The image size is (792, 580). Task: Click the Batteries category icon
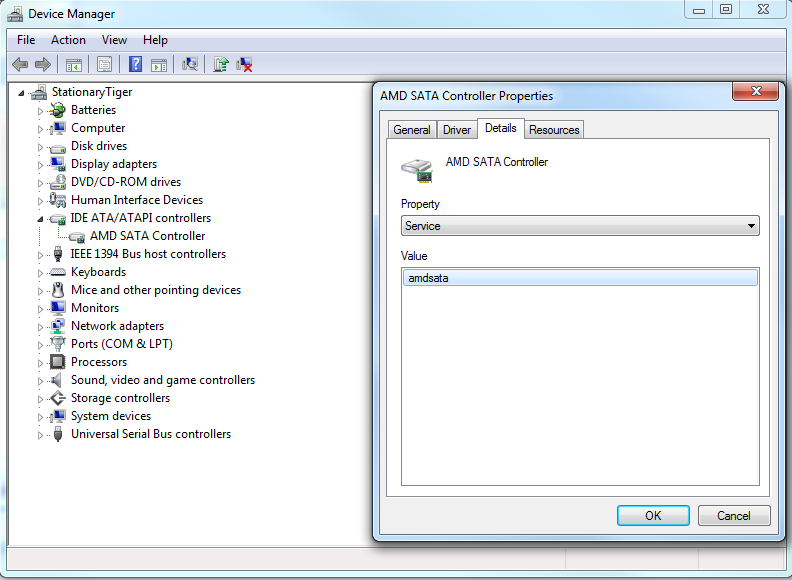58,110
